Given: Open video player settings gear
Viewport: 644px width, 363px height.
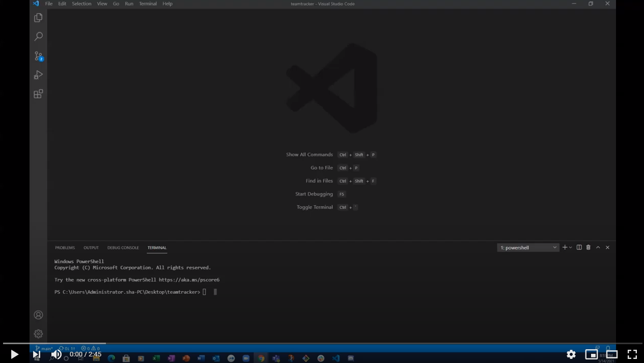Looking at the screenshot, I should coord(571,354).
